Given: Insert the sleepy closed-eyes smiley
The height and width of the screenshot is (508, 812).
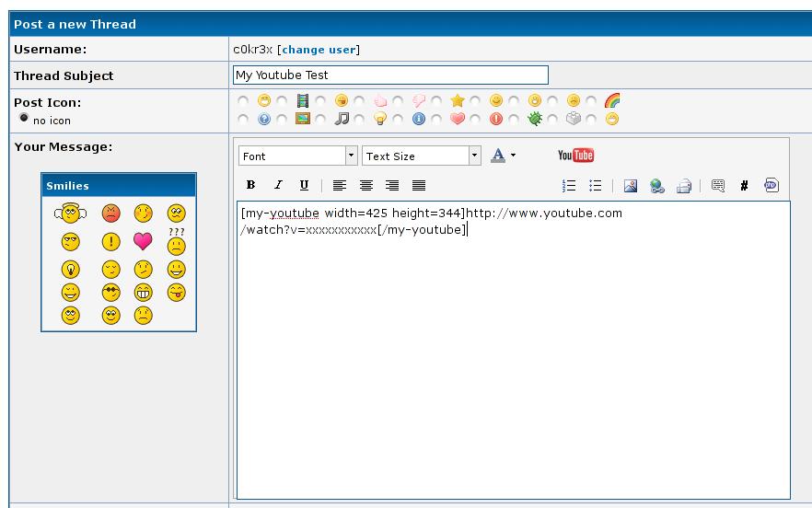Looking at the screenshot, I should pos(110,270).
